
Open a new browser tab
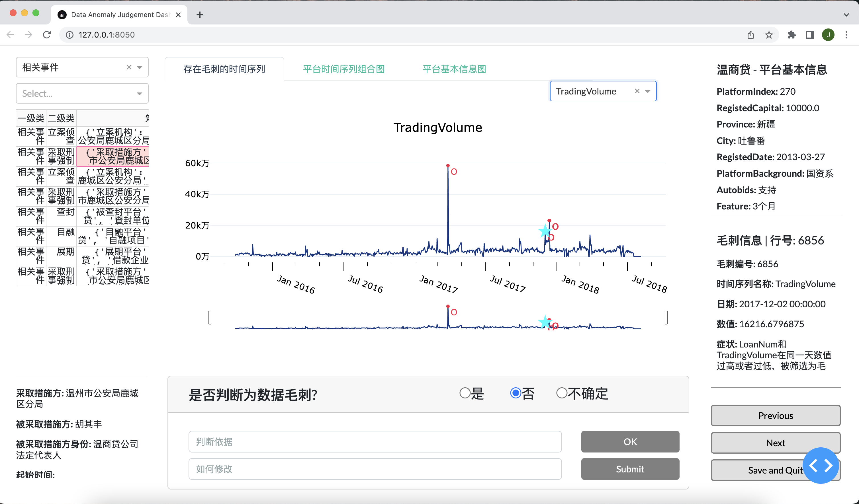click(200, 15)
